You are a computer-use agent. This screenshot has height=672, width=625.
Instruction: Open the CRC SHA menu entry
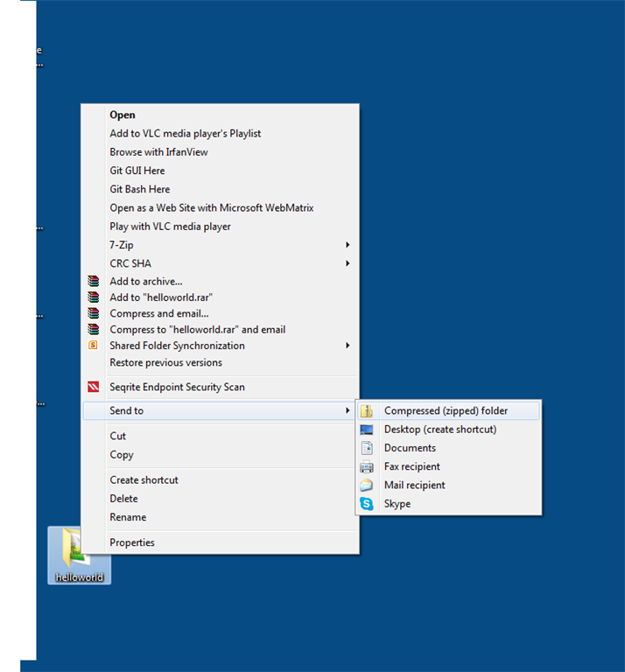click(221, 263)
